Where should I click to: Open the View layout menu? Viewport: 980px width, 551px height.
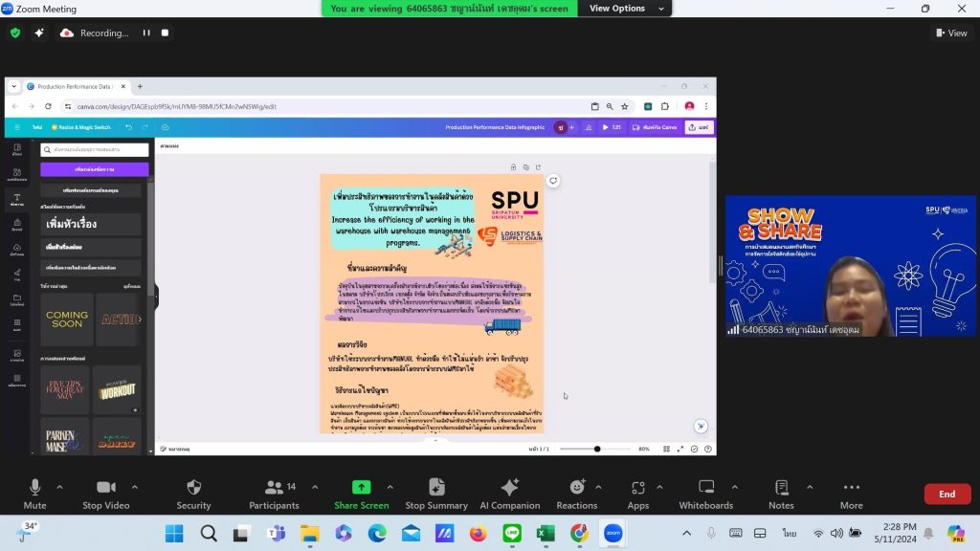coord(951,33)
